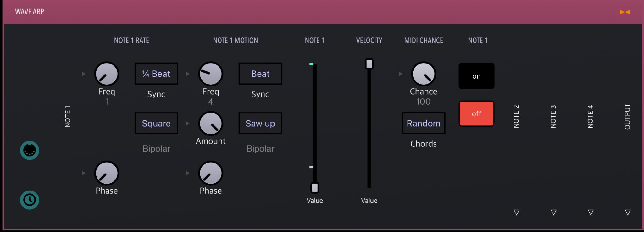Click the Velocity Value slider handle

tap(369, 64)
